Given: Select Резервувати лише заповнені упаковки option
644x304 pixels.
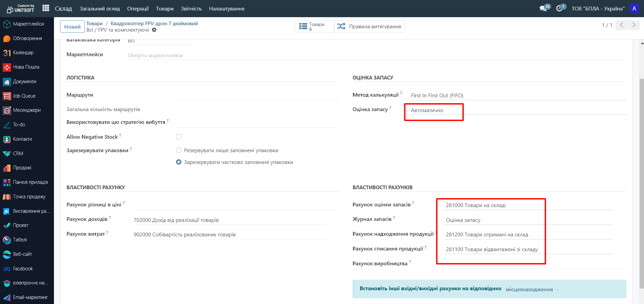Looking at the screenshot, I should [x=179, y=150].
